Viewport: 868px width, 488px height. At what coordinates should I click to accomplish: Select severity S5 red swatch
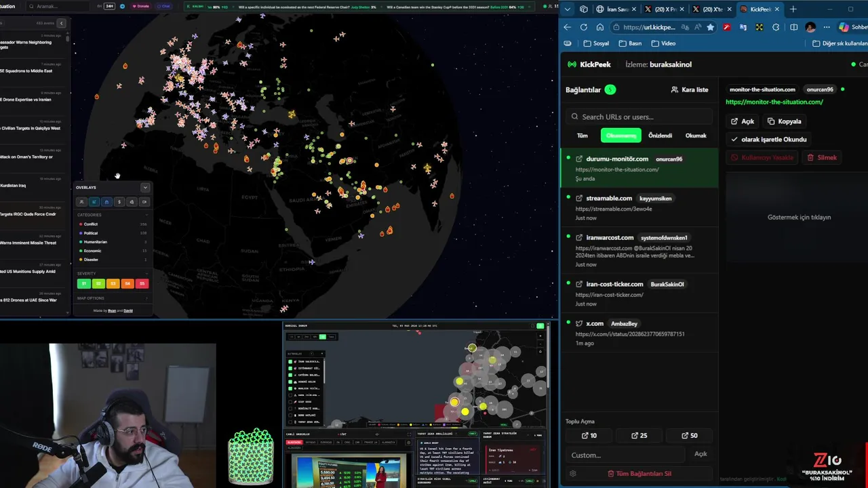pos(142,283)
